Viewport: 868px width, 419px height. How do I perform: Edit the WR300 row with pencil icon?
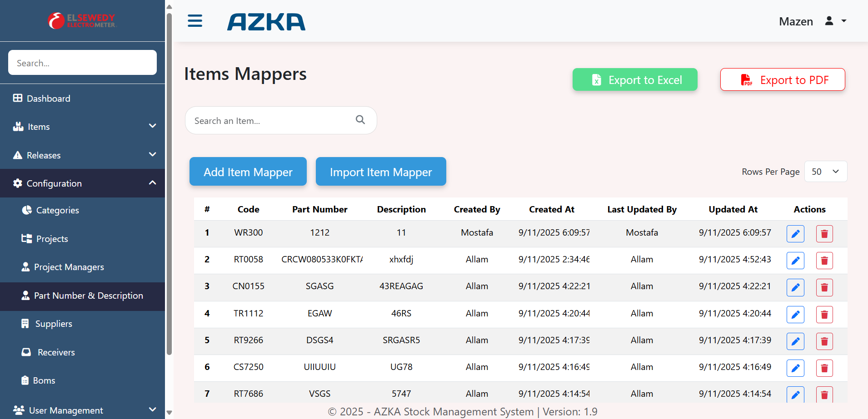tap(795, 234)
